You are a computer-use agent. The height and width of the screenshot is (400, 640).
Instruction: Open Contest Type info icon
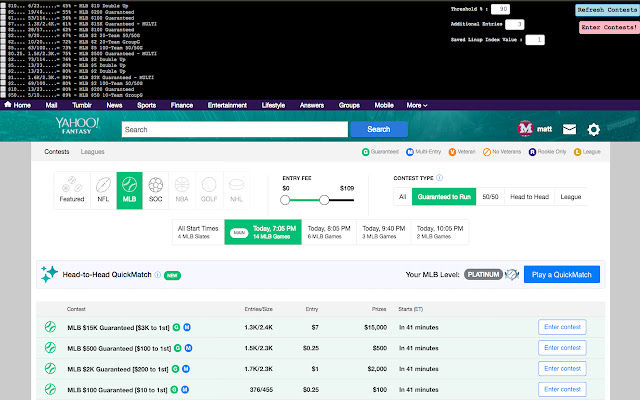pos(440,178)
